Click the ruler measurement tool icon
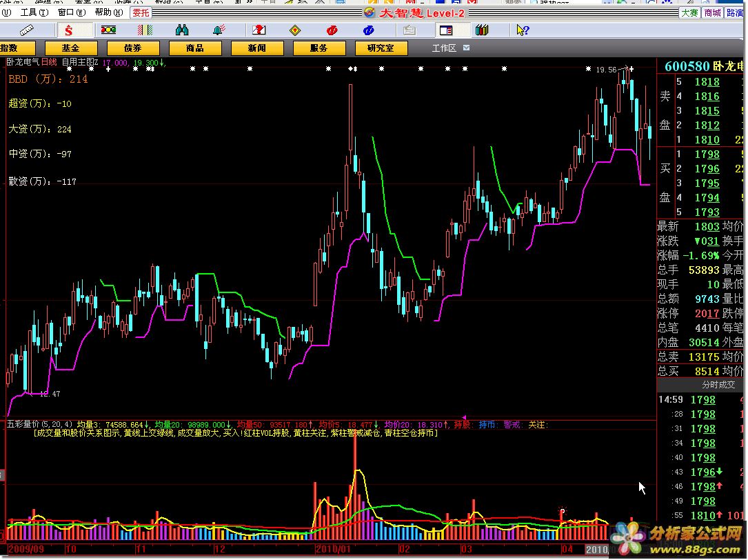Image resolution: width=748 pixels, height=560 pixels. click(x=28, y=30)
